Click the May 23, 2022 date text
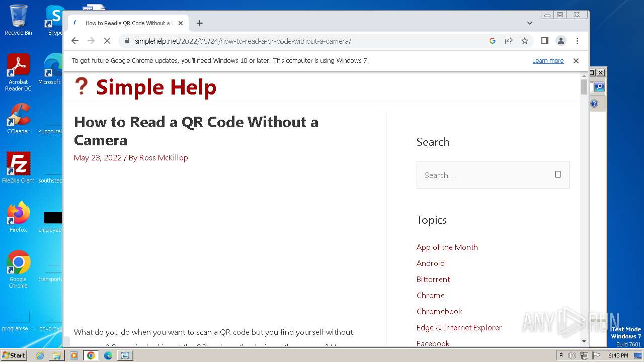This screenshot has width=644, height=362. [x=98, y=157]
